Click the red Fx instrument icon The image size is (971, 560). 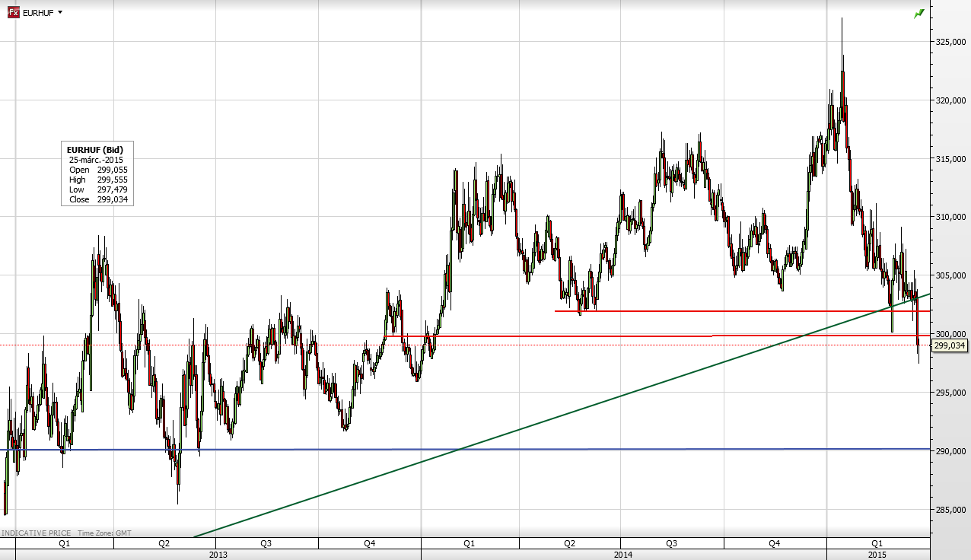[13, 13]
